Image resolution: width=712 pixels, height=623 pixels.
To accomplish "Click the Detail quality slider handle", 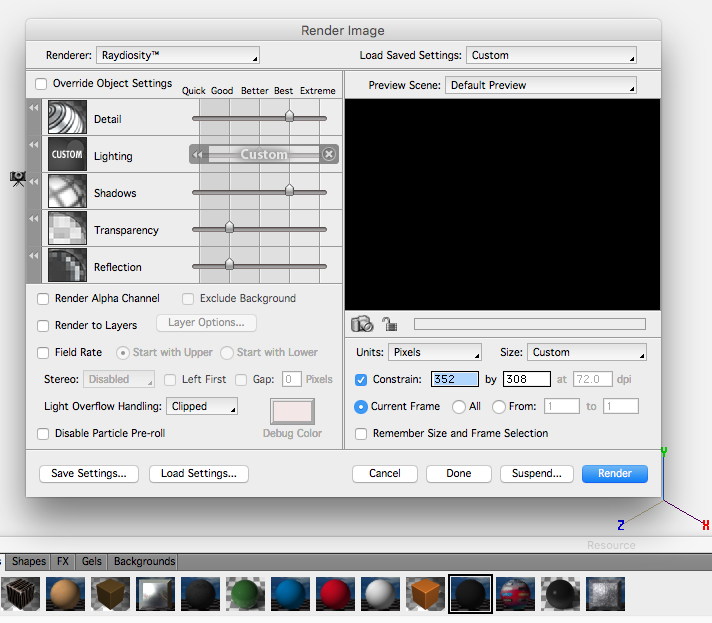I will pos(289,116).
